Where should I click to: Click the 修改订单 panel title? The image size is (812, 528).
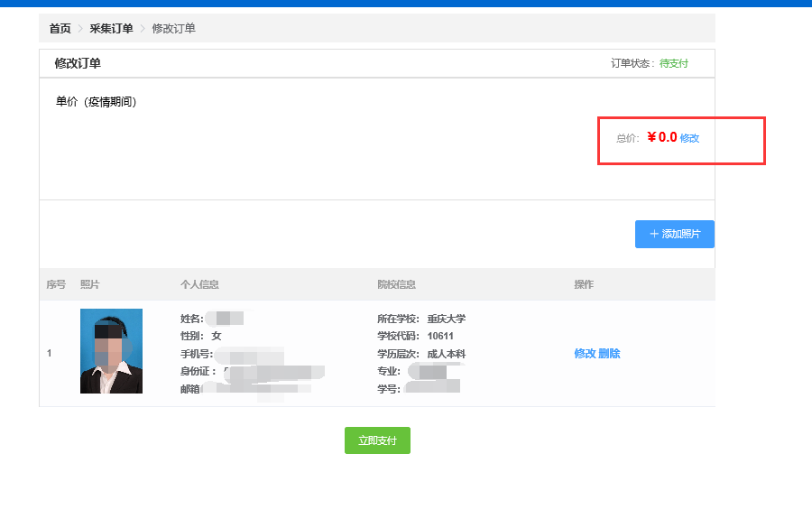click(78, 63)
